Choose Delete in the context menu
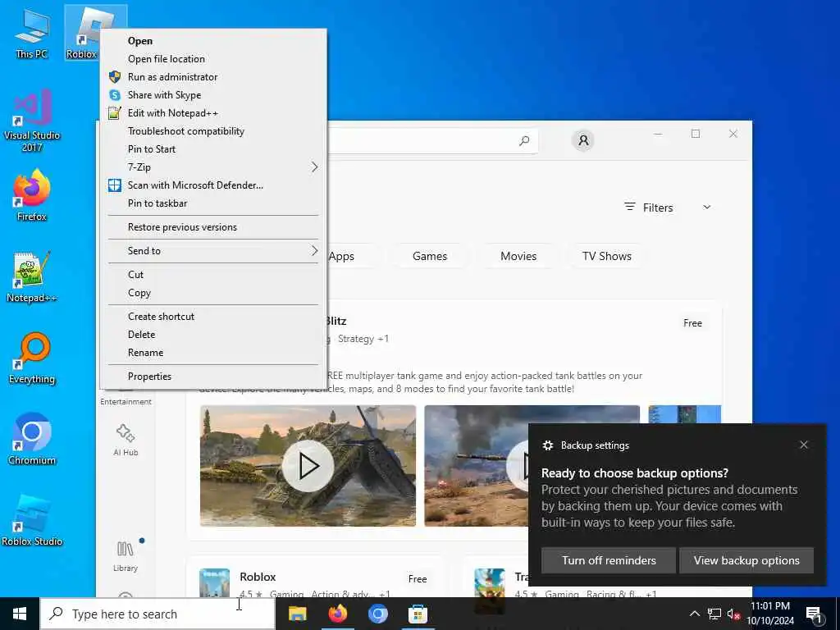840x630 pixels. tap(213, 335)
